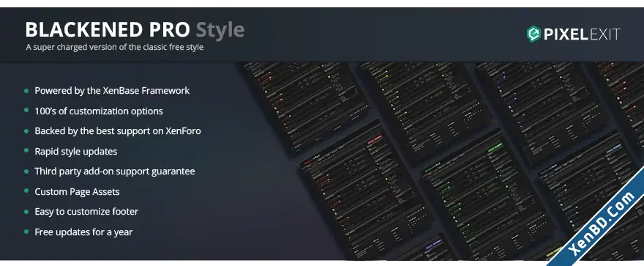This screenshot has width=644, height=266.
Task: Click the super charged version subtitle
Action: pyautogui.click(x=115, y=48)
